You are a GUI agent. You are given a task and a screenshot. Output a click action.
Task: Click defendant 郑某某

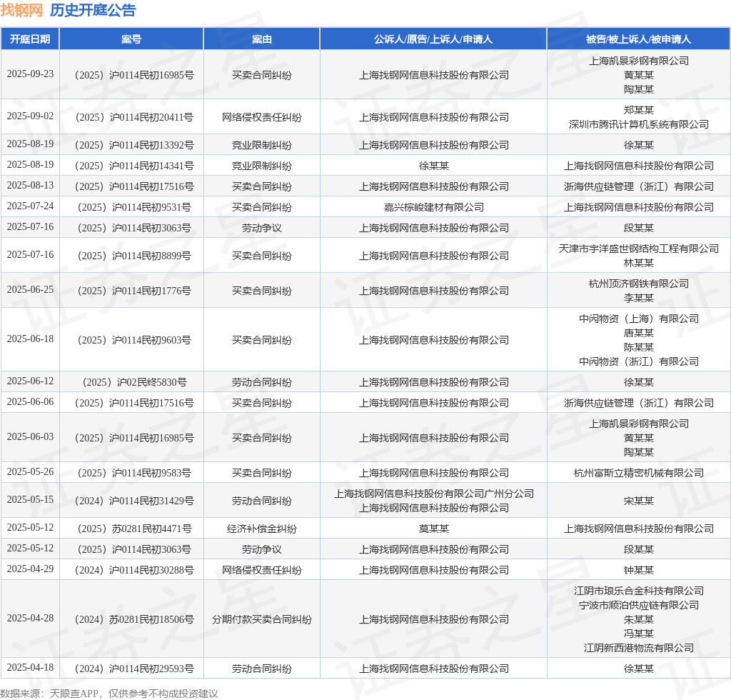coord(639,110)
